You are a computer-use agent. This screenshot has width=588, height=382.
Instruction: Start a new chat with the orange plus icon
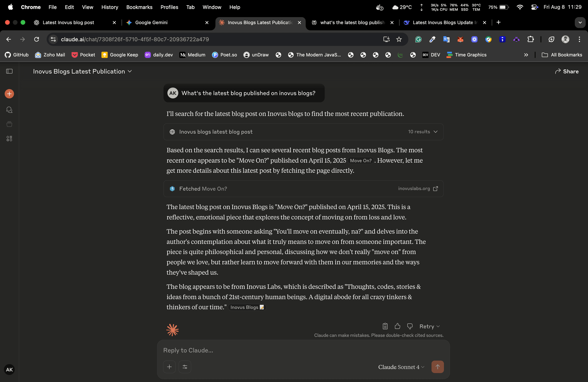pyautogui.click(x=9, y=94)
